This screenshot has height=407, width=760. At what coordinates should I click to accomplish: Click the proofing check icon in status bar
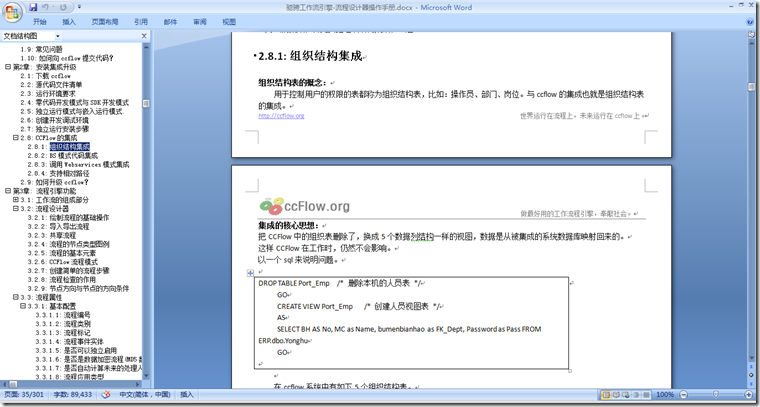[x=106, y=395]
